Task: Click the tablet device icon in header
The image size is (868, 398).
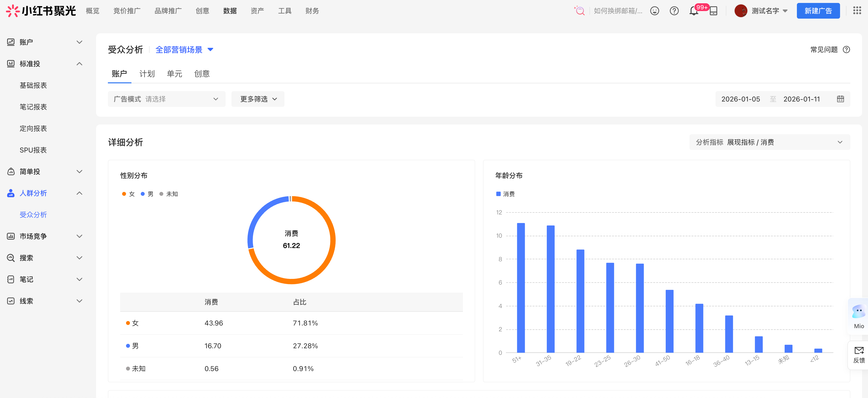Action: 713,11
